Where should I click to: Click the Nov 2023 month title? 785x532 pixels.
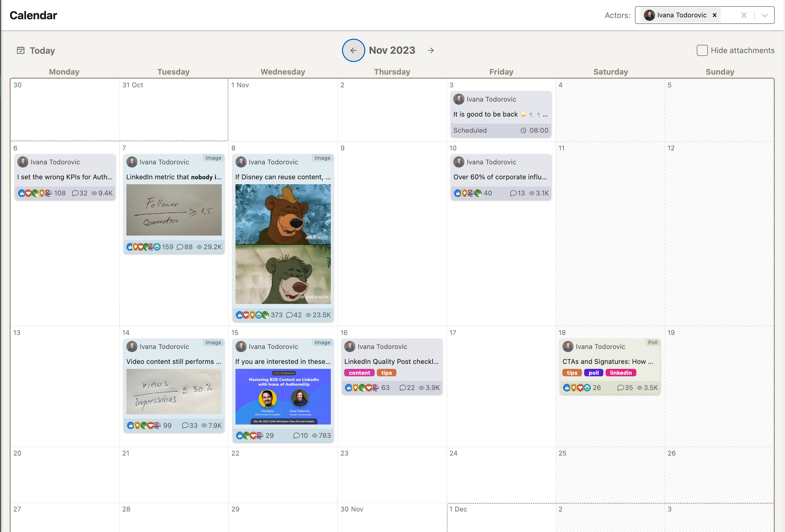pos(392,50)
